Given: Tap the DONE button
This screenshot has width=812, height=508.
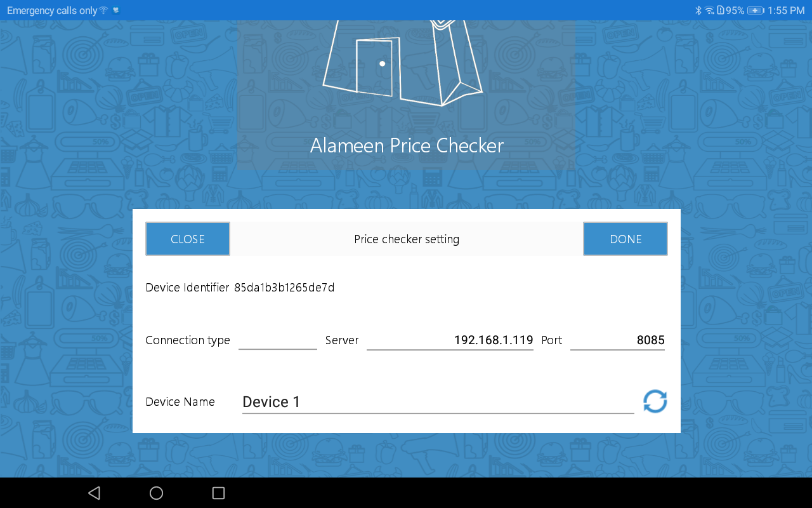Looking at the screenshot, I should click(625, 239).
